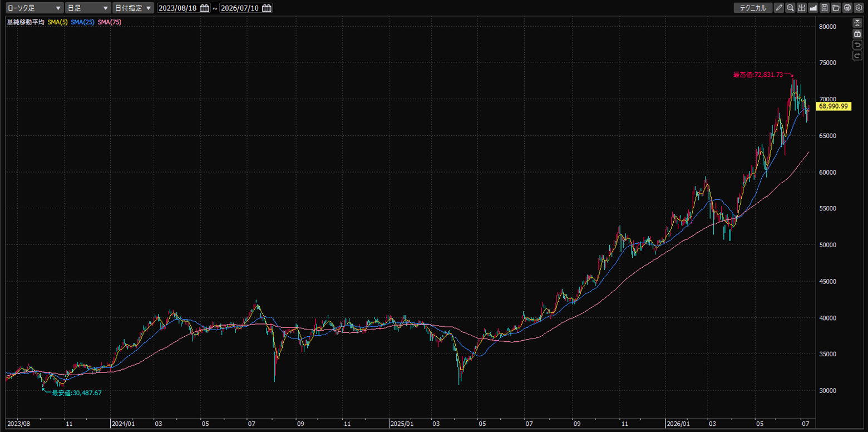Print the chart with the printer icon
The width and height of the screenshot is (868, 432).
point(847,8)
